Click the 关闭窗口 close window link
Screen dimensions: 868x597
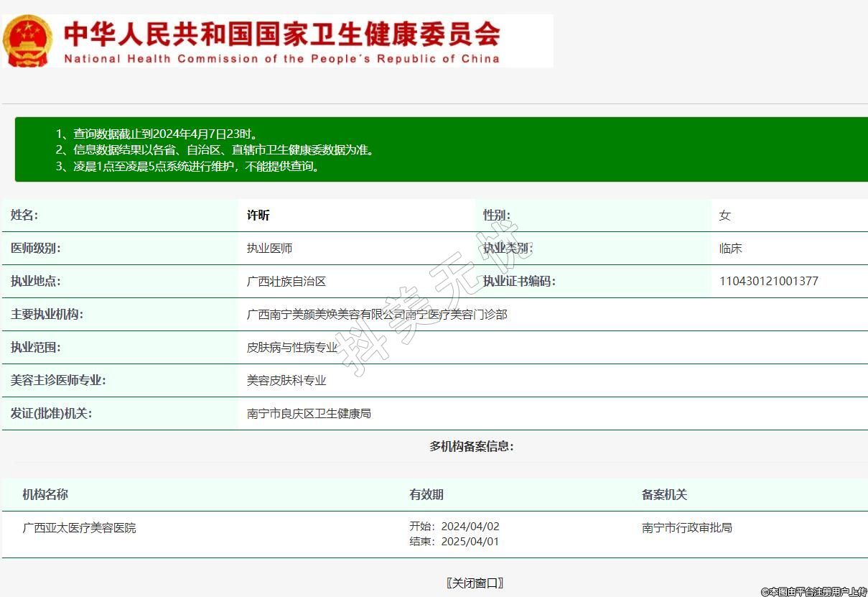click(475, 583)
